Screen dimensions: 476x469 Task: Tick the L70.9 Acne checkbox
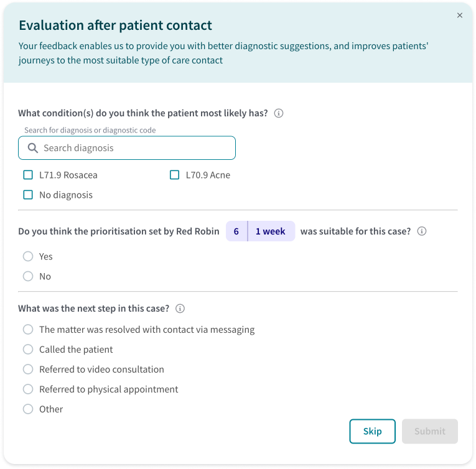click(x=174, y=175)
